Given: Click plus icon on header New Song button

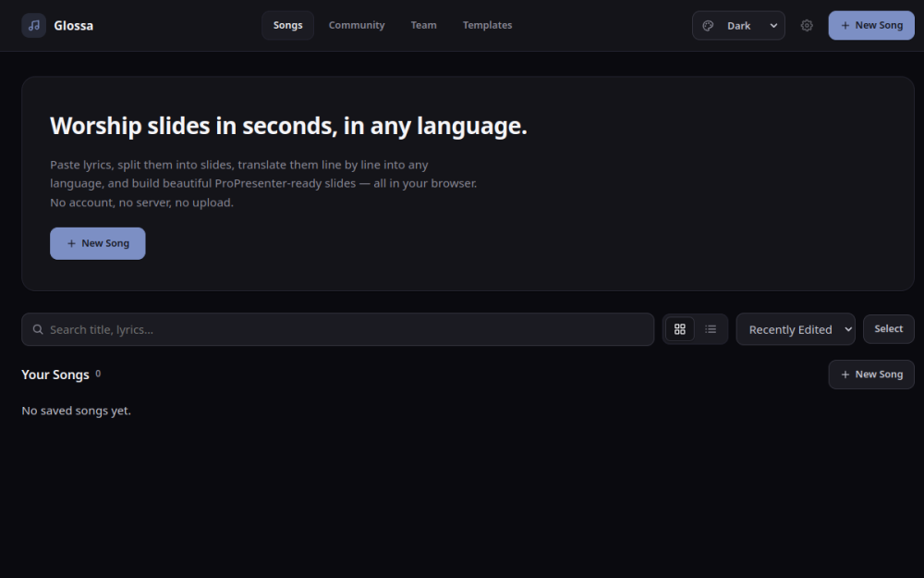Looking at the screenshot, I should point(845,25).
